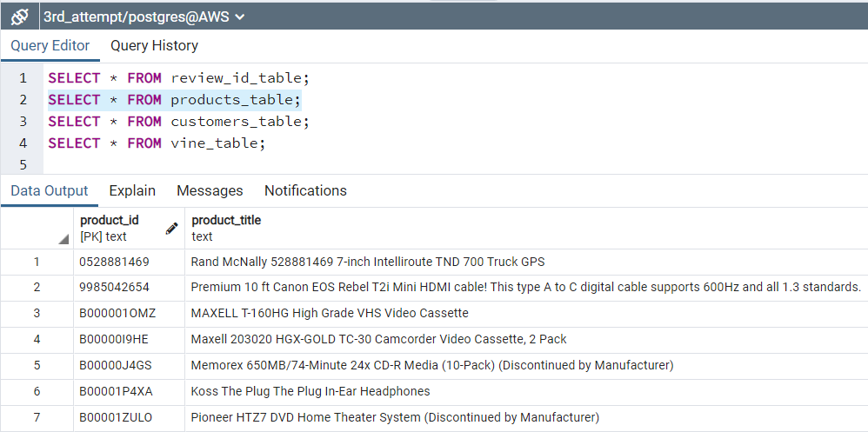This screenshot has width=868, height=432.
Task: Click the Koss The Plug Headphones cell
Action: click(x=526, y=392)
